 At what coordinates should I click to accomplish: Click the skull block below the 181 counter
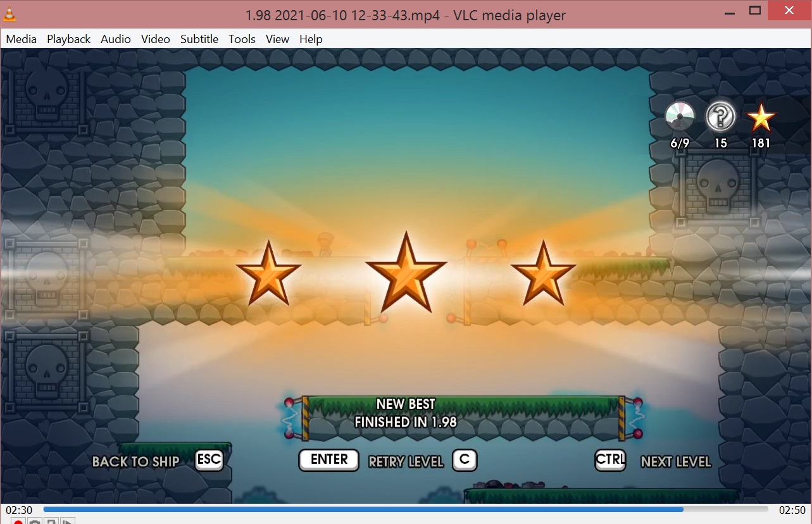click(718, 188)
